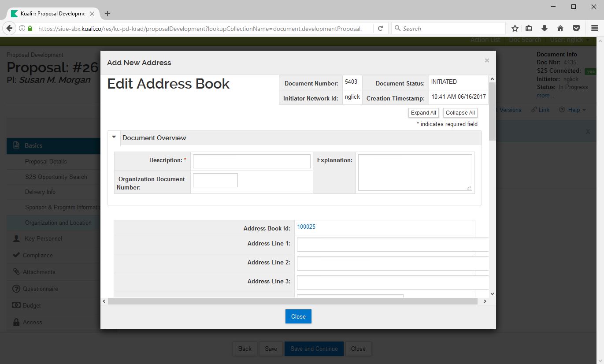Click the browser back arrow icon
The image size is (604, 364).
tap(9, 28)
